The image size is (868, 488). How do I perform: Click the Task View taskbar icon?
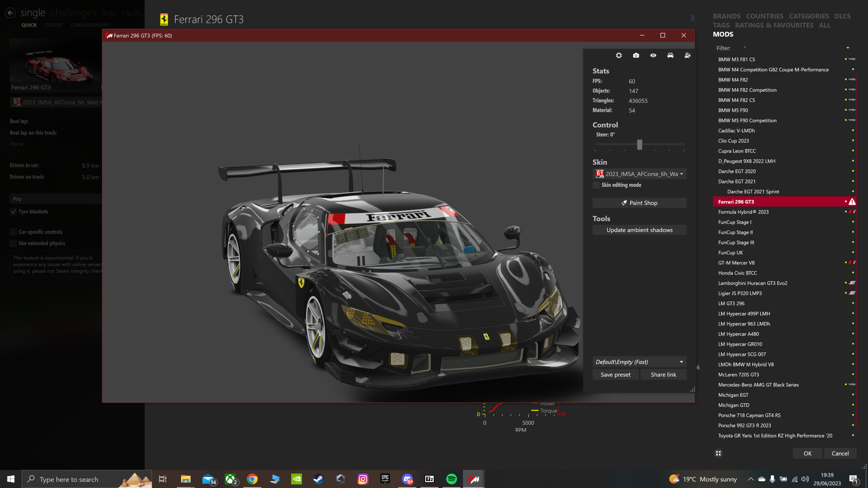163,479
